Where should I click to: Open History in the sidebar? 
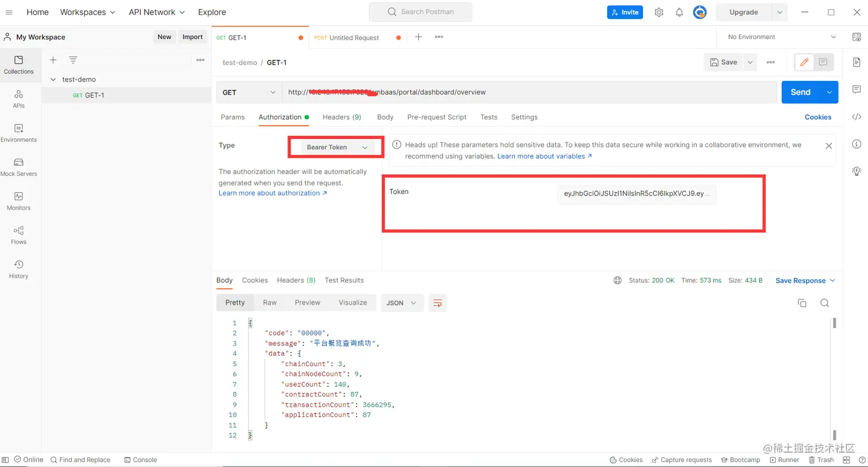19,270
